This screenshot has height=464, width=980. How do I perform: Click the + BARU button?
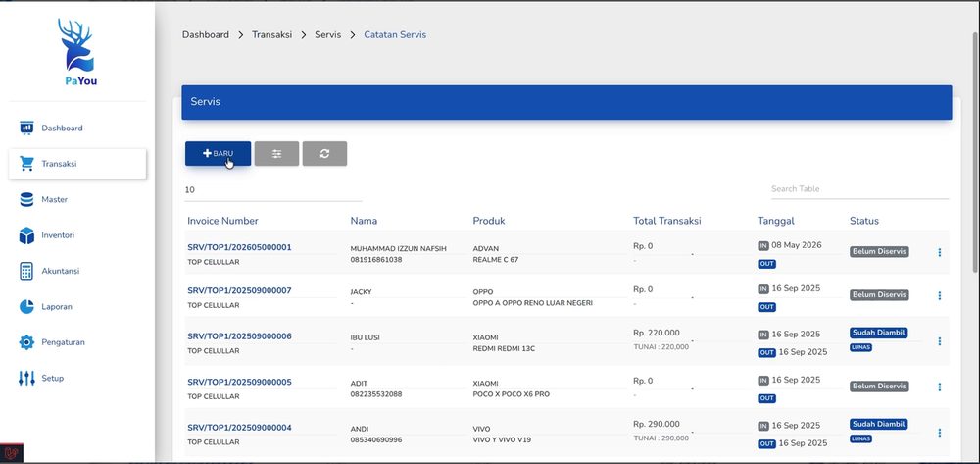219,154
